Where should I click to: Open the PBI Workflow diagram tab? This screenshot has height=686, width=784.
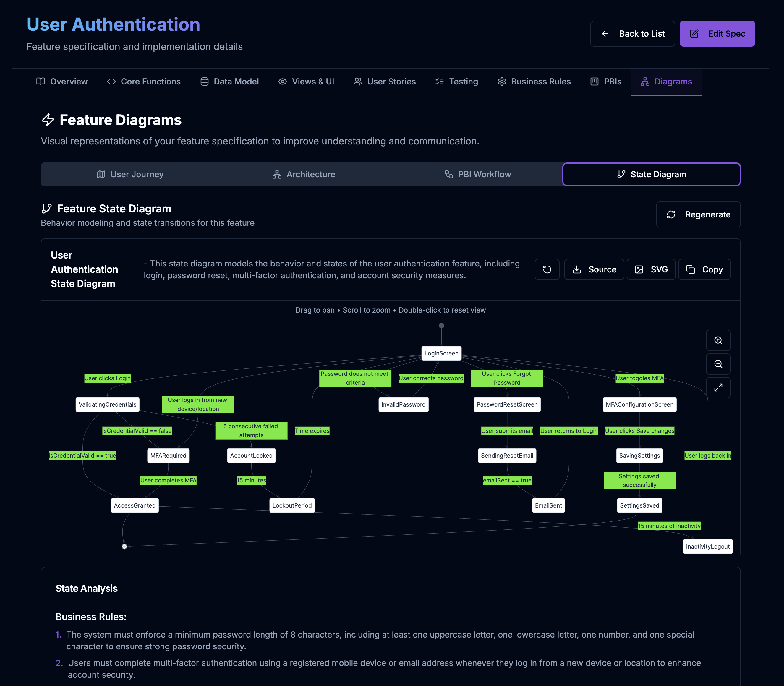(477, 174)
